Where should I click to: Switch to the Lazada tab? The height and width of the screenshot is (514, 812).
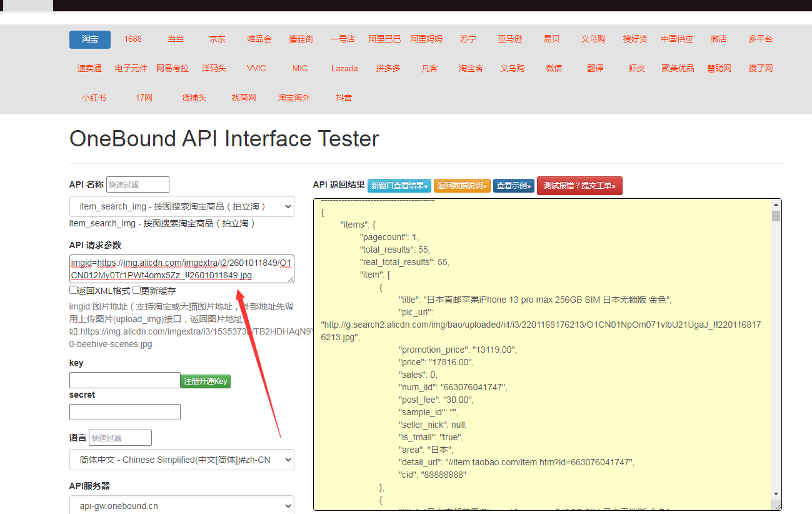(344, 68)
